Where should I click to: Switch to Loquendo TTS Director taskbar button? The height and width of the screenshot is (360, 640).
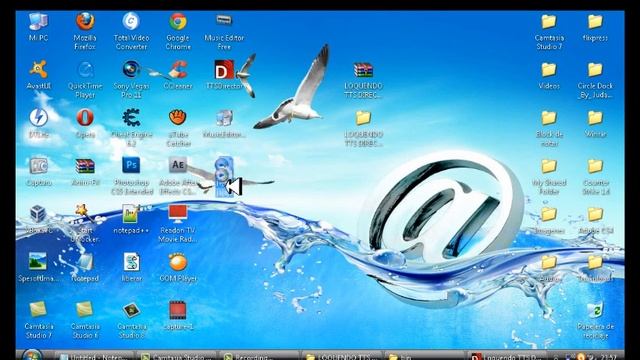tap(507, 356)
